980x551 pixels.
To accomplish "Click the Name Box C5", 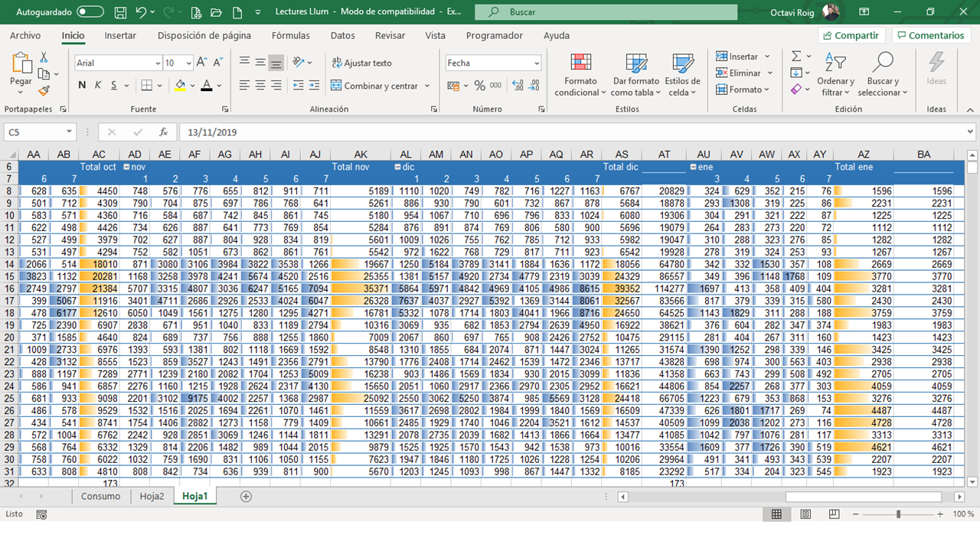I will coord(38,132).
